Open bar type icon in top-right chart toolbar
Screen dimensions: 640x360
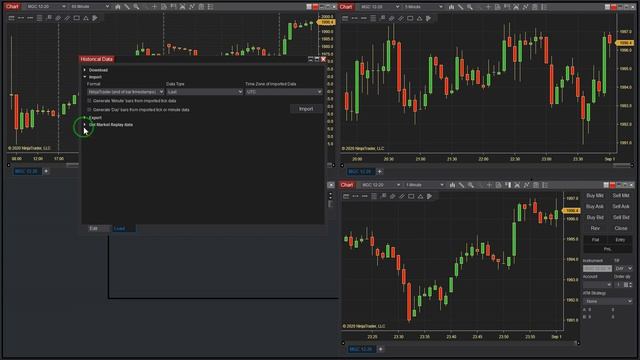pos(451,7)
